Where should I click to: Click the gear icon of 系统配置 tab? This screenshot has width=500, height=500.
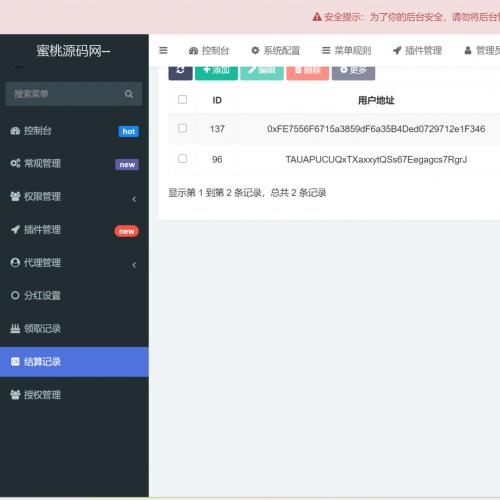[255, 50]
